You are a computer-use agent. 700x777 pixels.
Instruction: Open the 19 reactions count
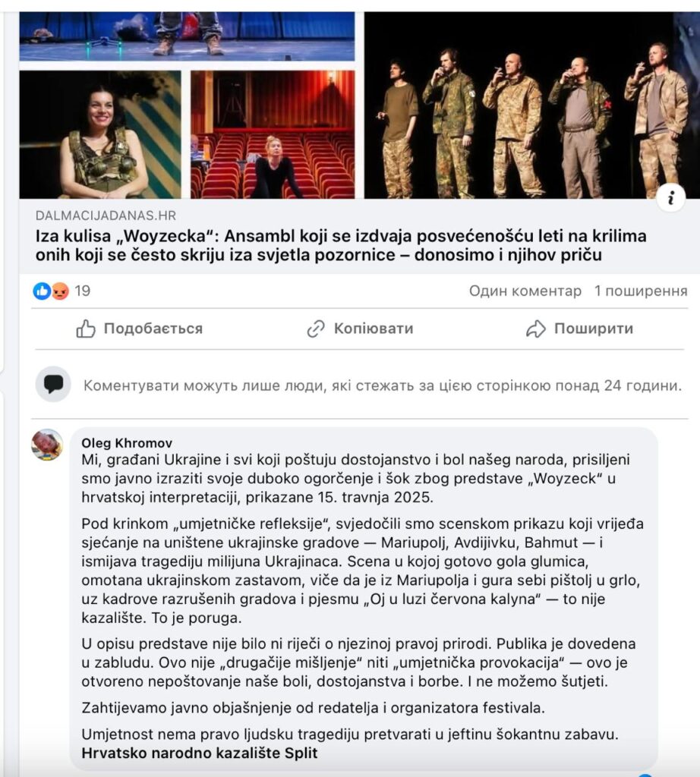[83, 291]
